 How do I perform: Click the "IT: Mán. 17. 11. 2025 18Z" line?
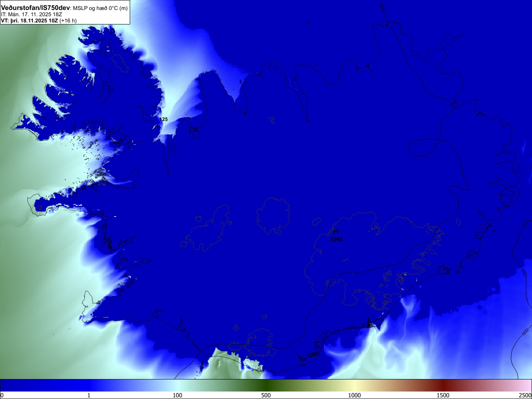tap(32, 15)
